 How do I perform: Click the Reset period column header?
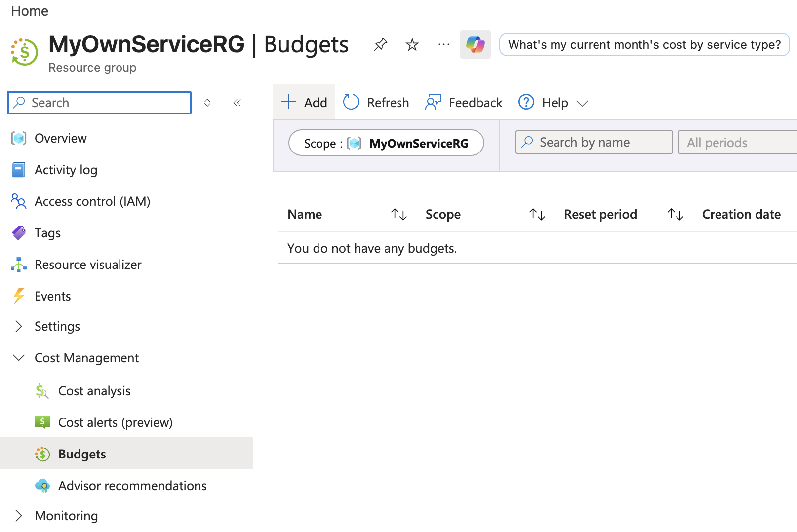(x=600, y=214)
